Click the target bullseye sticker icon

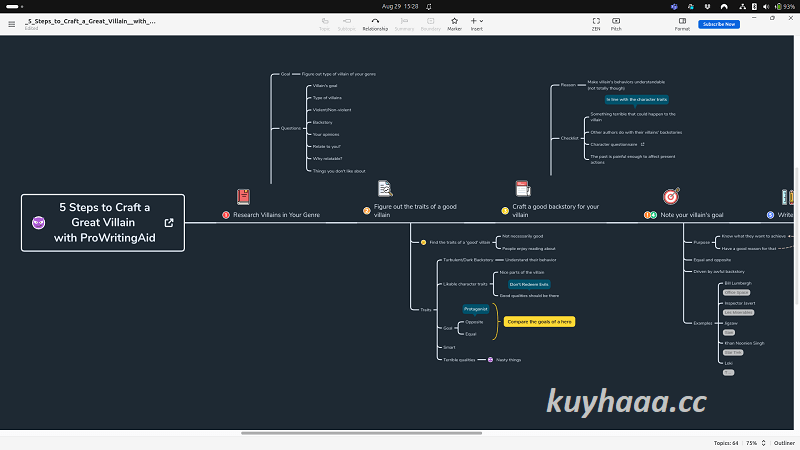(x=671, y=196)
